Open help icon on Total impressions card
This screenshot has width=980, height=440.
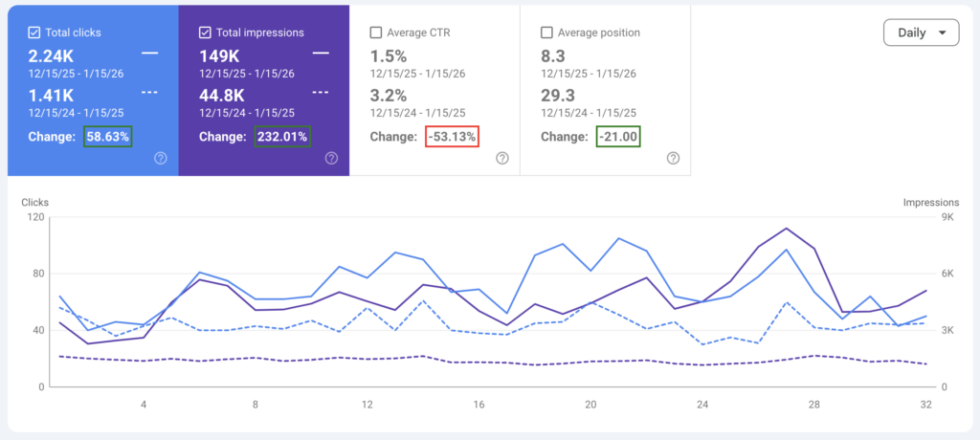tap(330, 158)
